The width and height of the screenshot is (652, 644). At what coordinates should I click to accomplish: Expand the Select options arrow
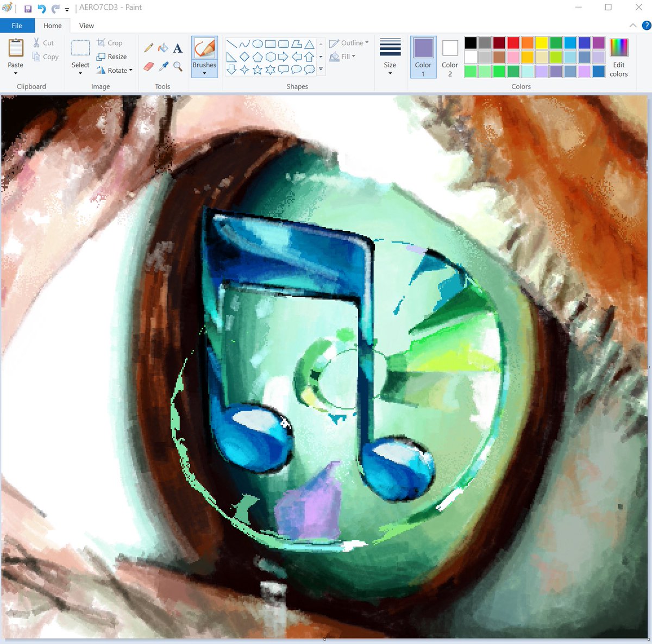[x=80, y=73]
